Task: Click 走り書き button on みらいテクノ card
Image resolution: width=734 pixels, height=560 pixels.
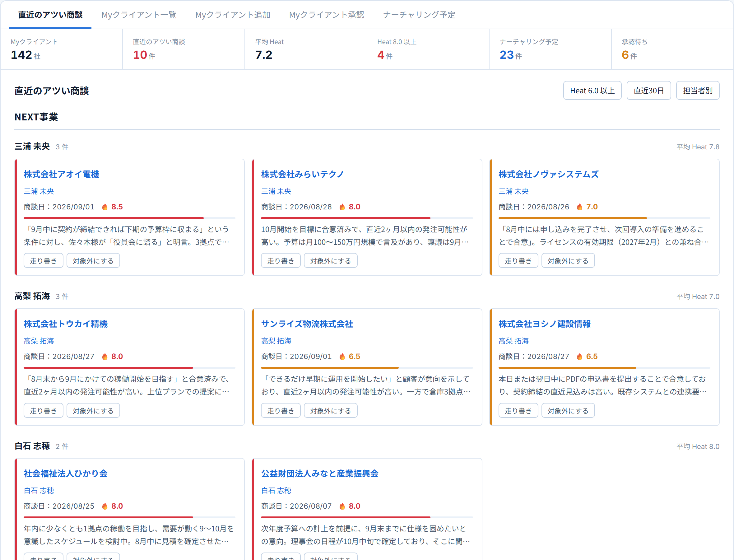Action: pyautogui.click(x=281, y=261)
